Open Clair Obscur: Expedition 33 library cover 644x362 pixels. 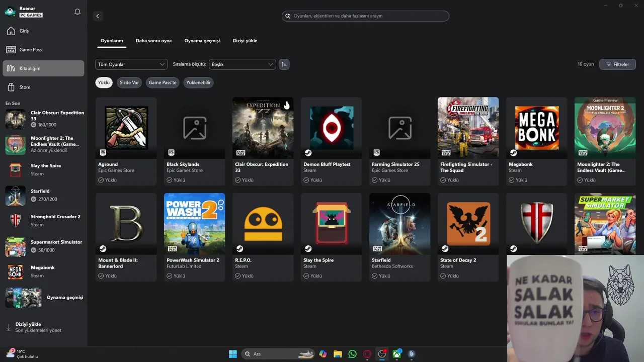tap(263, 128)
